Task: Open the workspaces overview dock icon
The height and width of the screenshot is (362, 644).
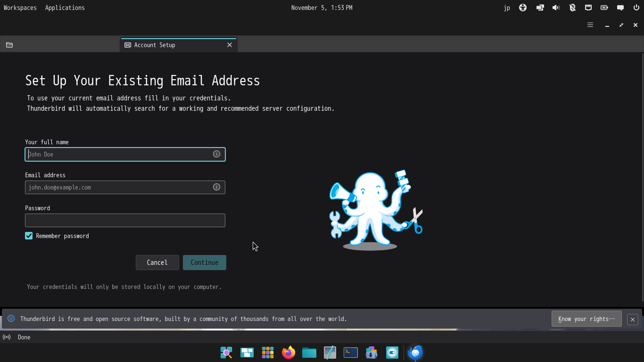Action: click(x=247, y=353)
